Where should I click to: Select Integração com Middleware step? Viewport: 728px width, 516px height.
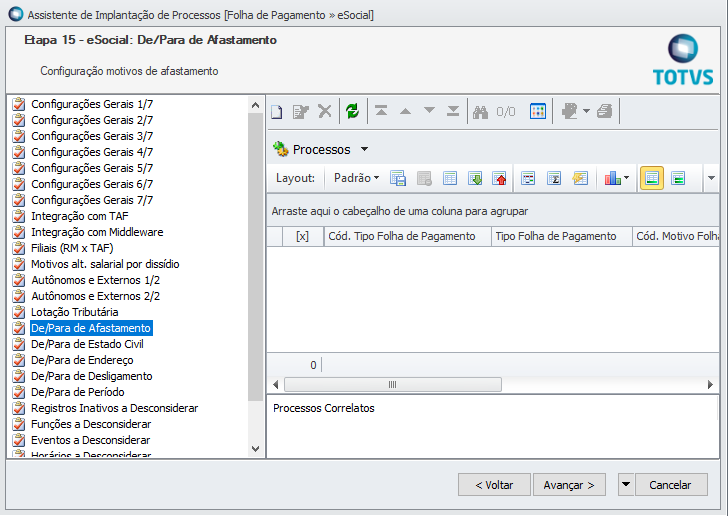click(97, 232)
